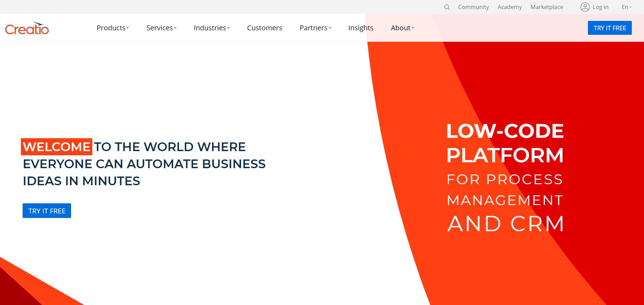The width and height of the screenshot is (644, 305).
Task: Expand the Industries dropdown
Action: coord(211,28)
